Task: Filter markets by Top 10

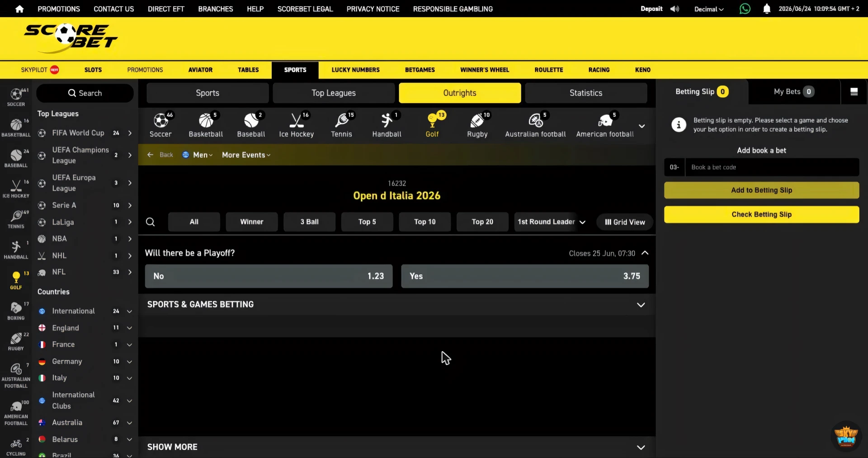Action: 425,222
